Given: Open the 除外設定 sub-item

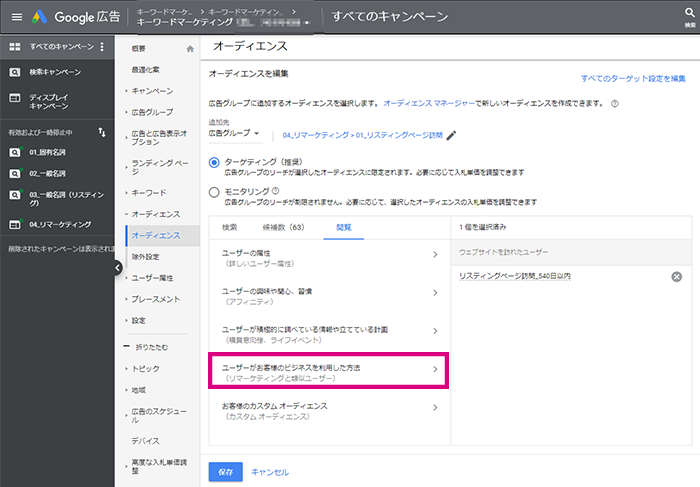Looking at the screenshot, I should pos(146,257).
